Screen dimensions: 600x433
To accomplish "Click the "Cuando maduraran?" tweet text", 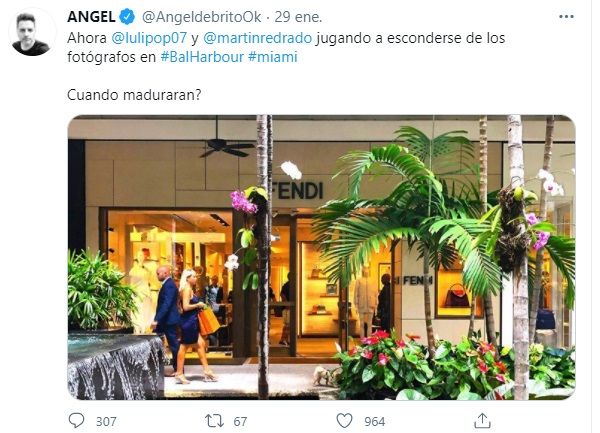I will pyautogui.click(x=134, y=95).
